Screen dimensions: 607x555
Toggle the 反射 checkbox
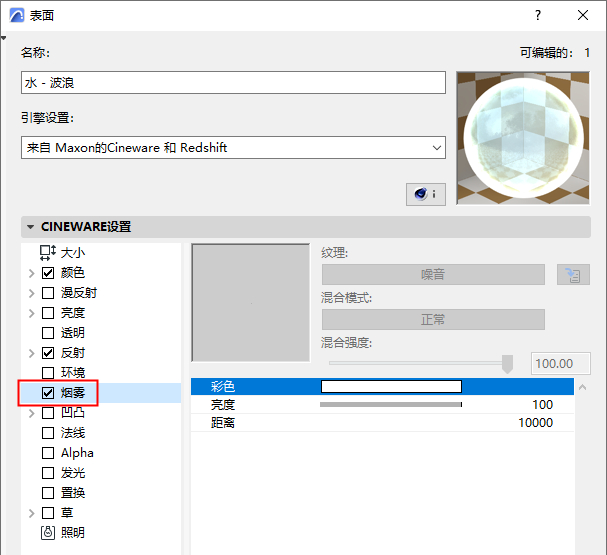(x=48, y=353)
